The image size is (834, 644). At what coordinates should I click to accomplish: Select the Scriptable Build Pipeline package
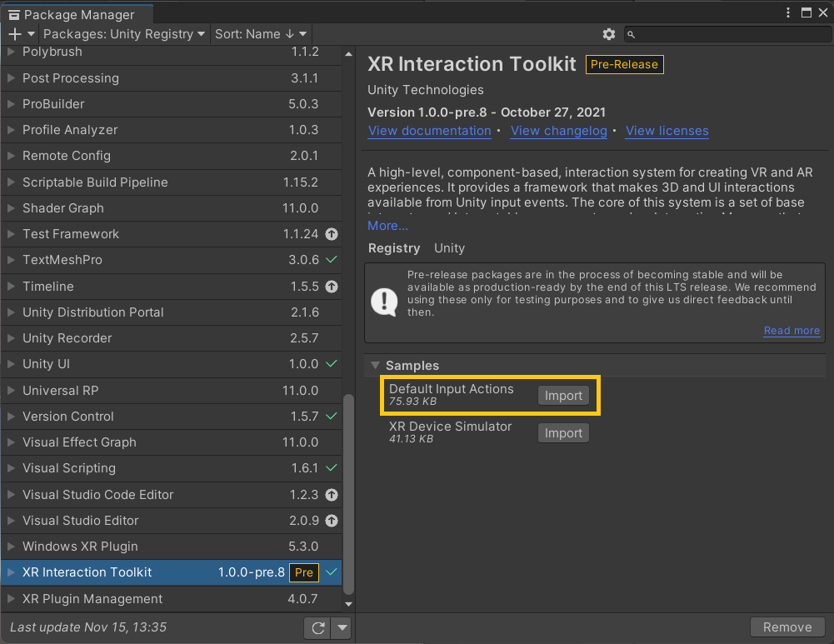pyautogui.click(x=172, y=182)
